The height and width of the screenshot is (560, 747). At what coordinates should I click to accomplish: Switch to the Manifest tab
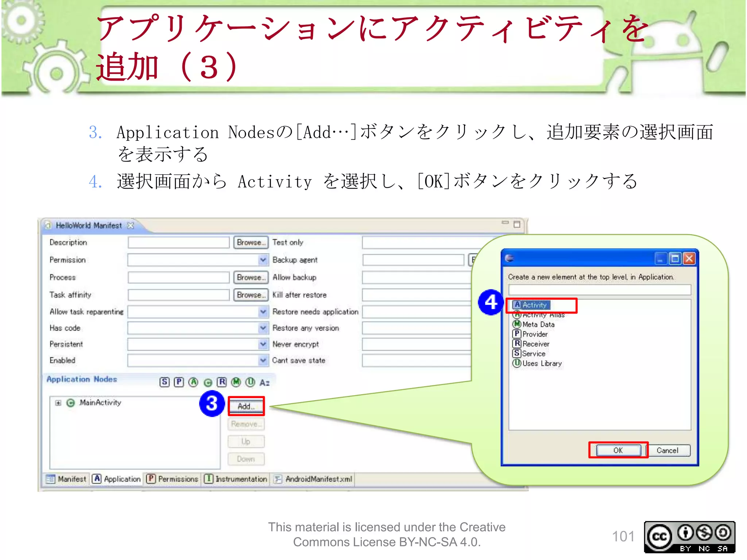pyautogui.click(x=66, y=479)
